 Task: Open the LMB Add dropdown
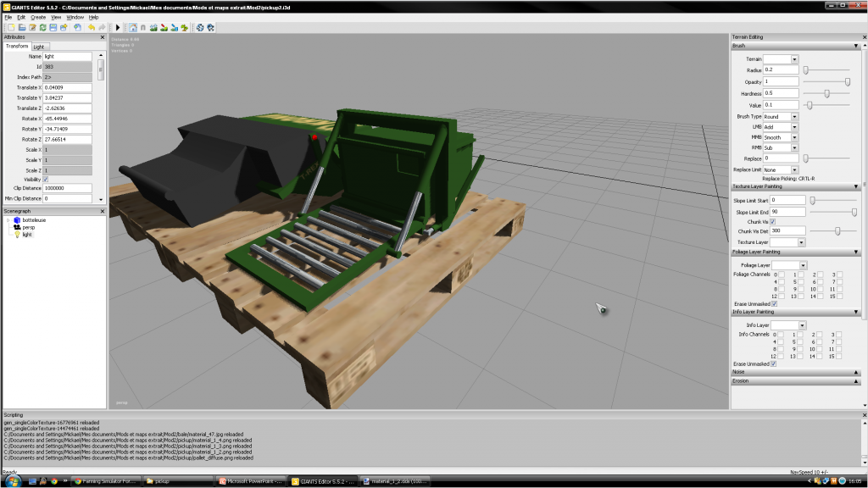click(794, 127)
